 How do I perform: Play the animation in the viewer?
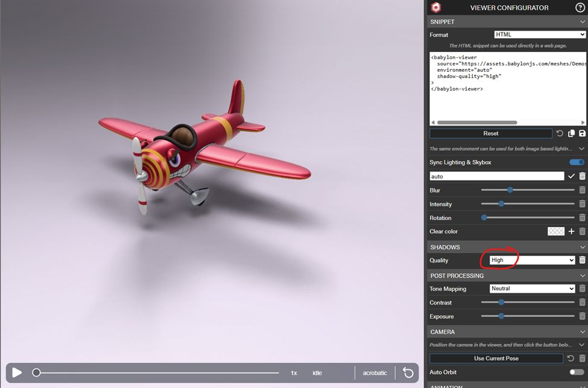(x=16, y=373)
